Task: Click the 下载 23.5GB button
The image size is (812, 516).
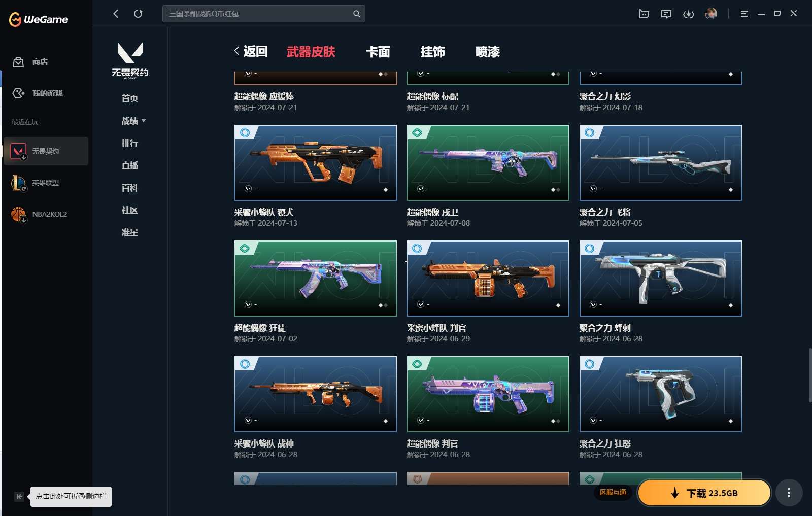Action: [704, 493]
